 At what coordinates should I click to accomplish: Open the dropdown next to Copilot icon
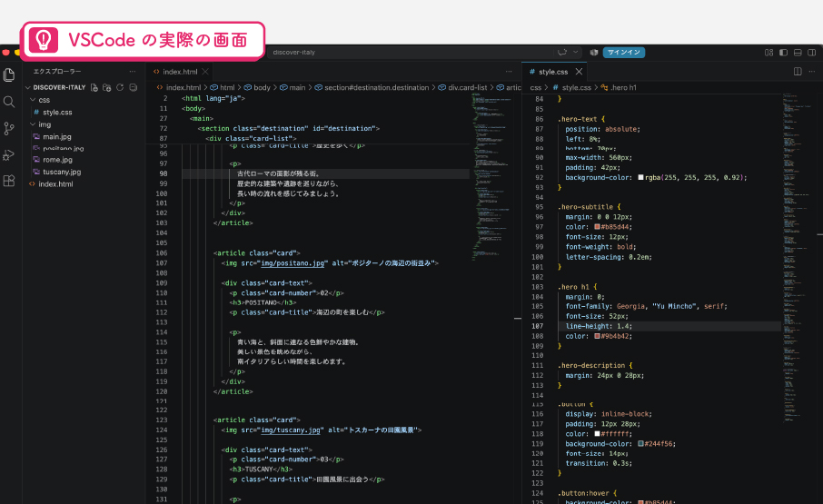[x=576, y=53]
